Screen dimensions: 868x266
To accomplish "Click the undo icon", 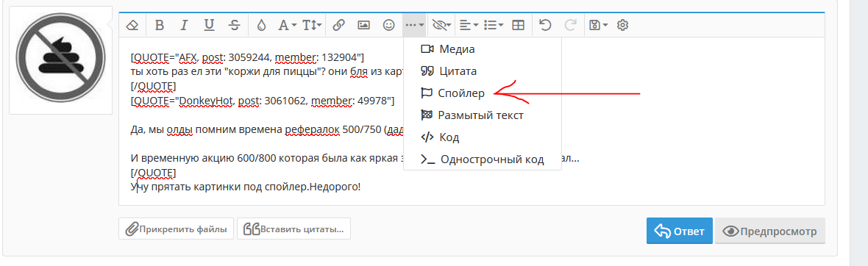I will click(545, 25).
